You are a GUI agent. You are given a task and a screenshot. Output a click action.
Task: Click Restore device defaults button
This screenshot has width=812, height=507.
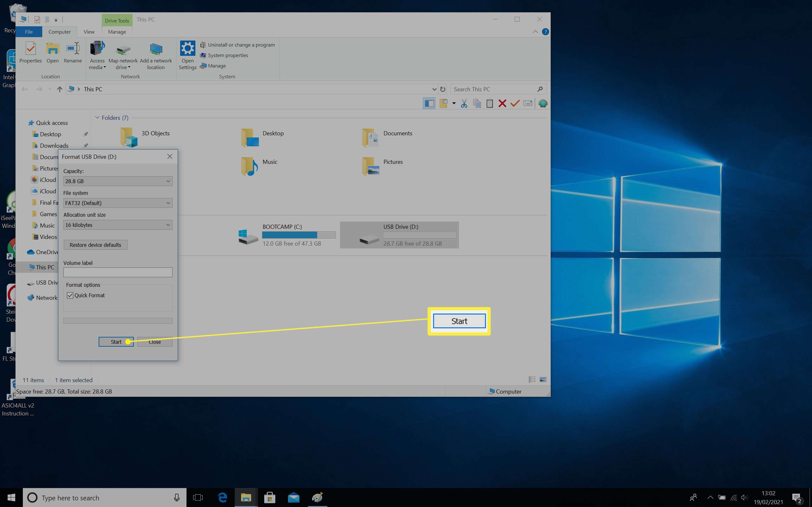click(95, 244)
